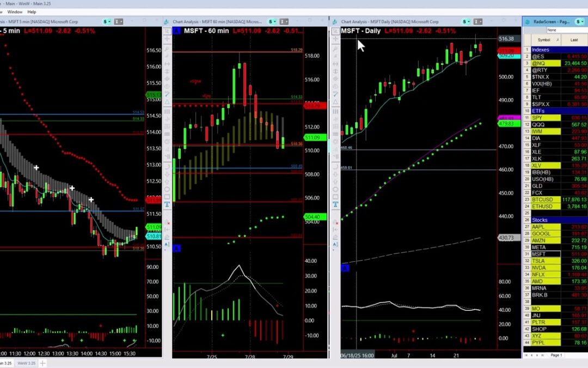
Task: Choose the Rectangle drawing tool in the Daily chart toolbar
Action: [335, 197]
